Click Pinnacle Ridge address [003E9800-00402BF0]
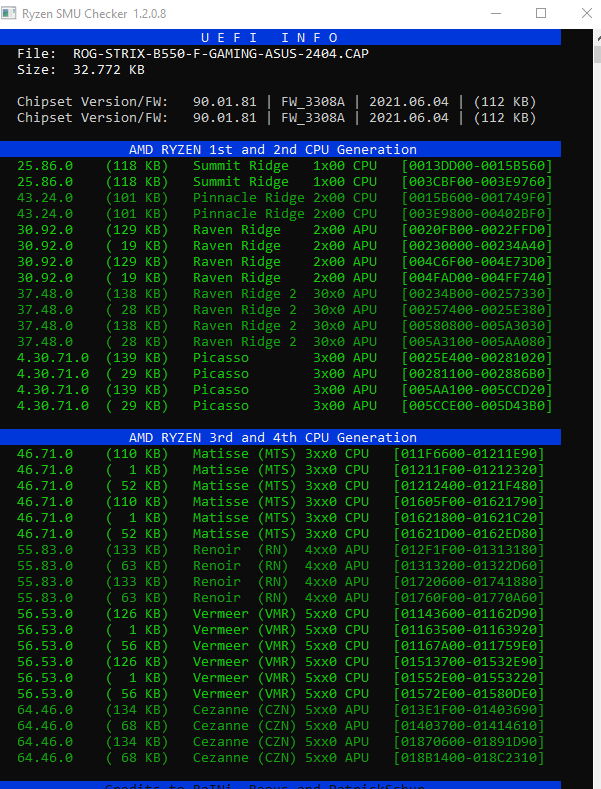 coord(477,213)
